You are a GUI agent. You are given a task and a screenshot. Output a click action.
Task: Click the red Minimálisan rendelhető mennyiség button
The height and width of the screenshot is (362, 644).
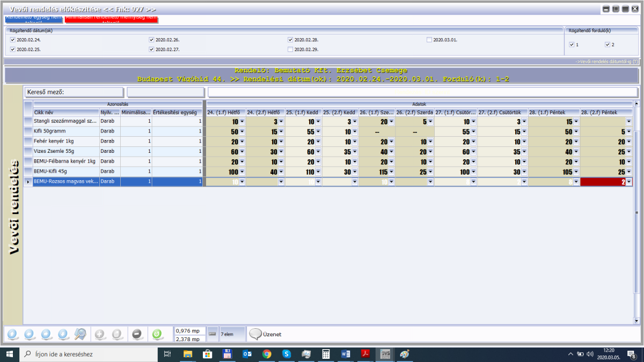[x=111, y=19]
